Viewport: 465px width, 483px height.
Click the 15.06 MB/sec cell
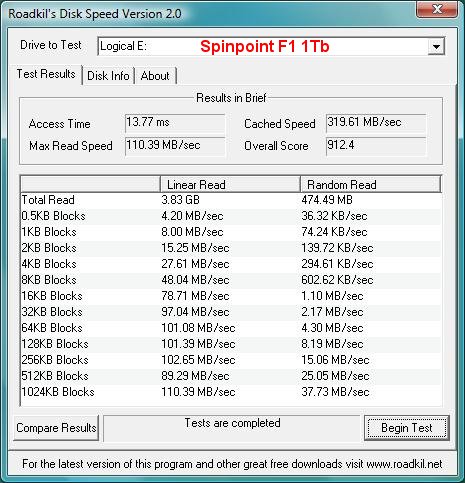(x=335, y=360)
